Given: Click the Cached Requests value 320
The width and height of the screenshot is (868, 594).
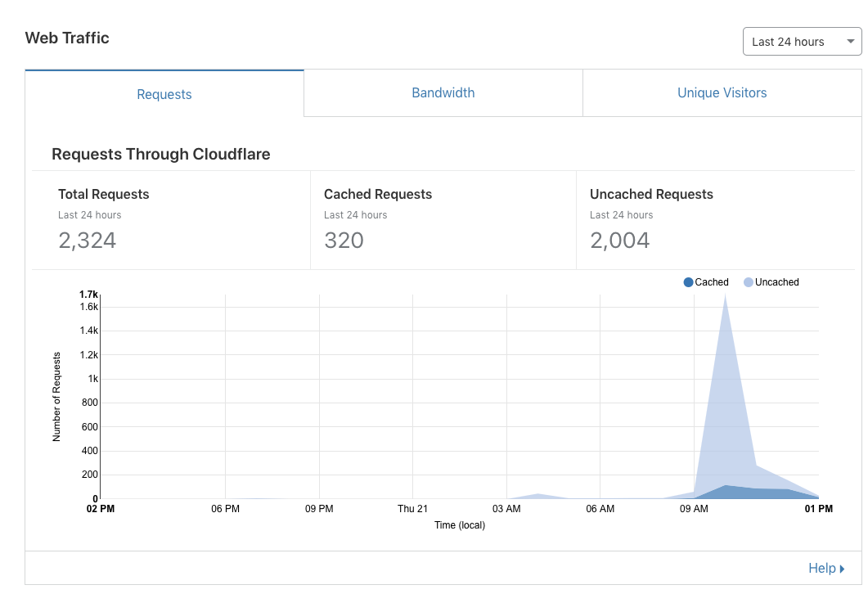Looking at the screenshot, I should click(344, 241).
